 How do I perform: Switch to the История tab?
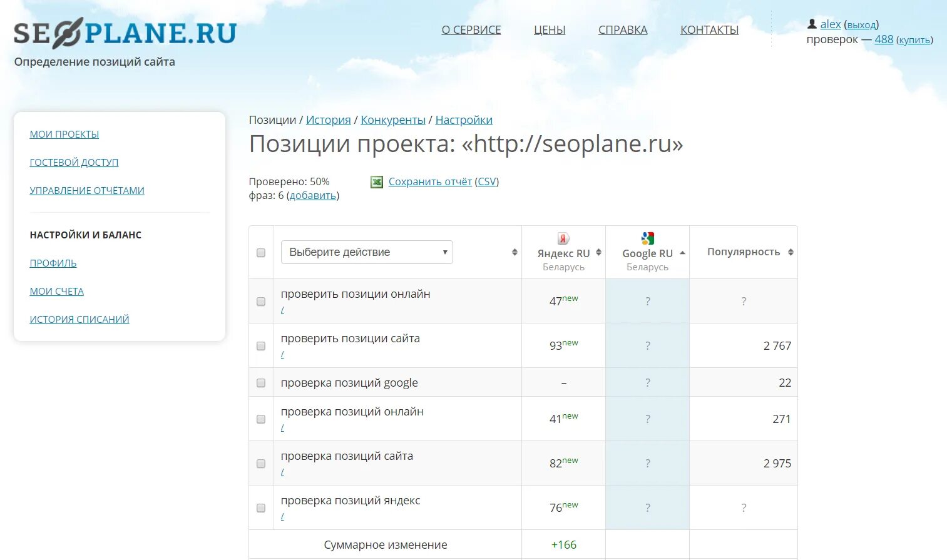pyautogui.click(x=329, y=120)
